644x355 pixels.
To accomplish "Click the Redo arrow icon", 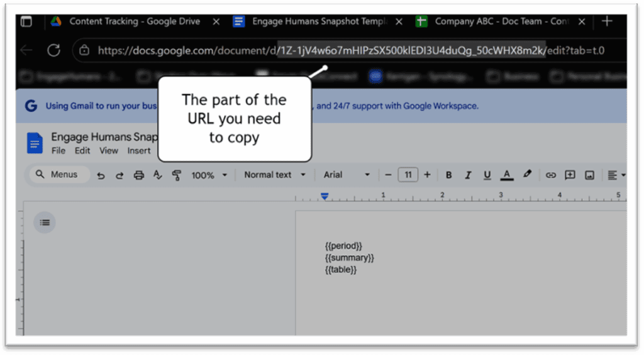I will [119, 175].
